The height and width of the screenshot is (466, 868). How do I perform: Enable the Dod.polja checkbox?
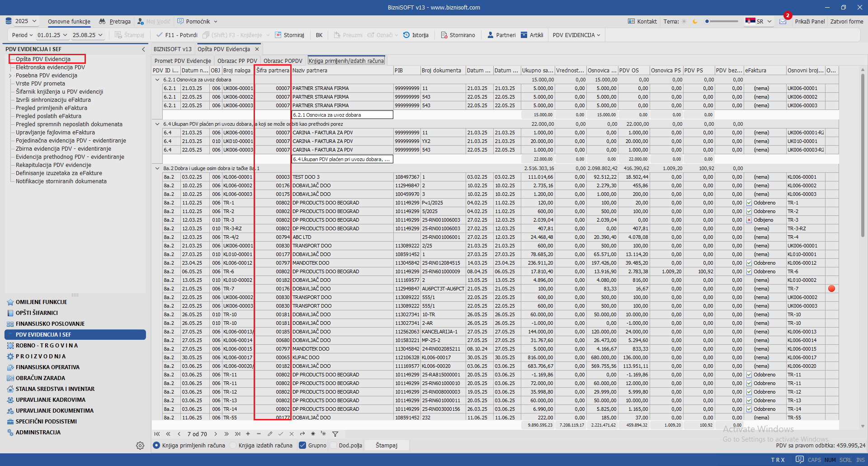pyautogui.click(x=334, y=445)
